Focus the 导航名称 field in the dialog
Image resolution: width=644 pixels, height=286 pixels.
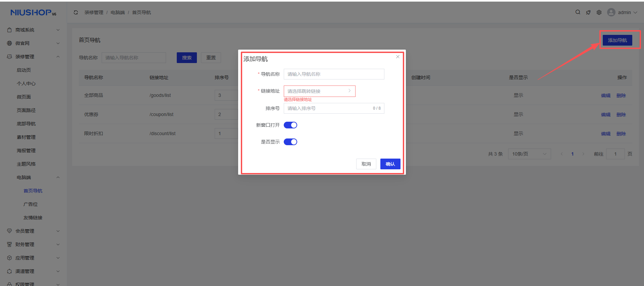point(334,74)
